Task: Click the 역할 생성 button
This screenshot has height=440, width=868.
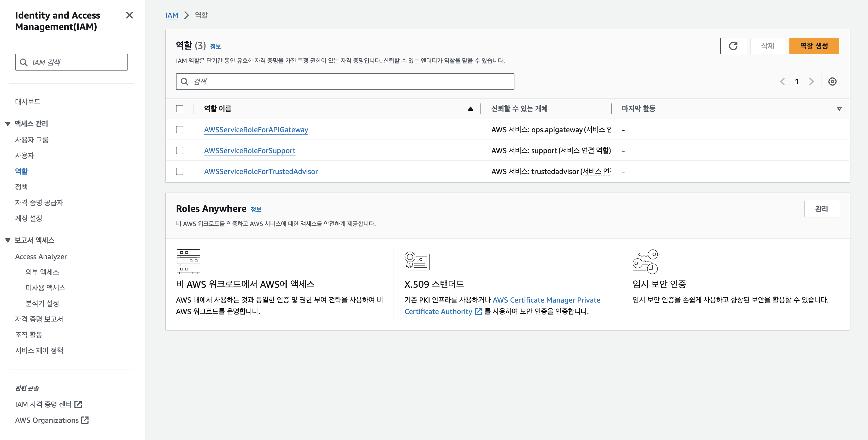Action: pyautogui.click(x=814, y=46)
